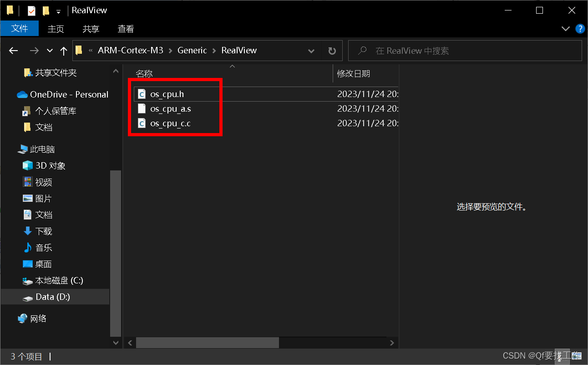Image resolution: width=588 pixels, height=365 pixels.
Task: Open 音乐 in the navigation pane
Action: click(x=44, y=247)
